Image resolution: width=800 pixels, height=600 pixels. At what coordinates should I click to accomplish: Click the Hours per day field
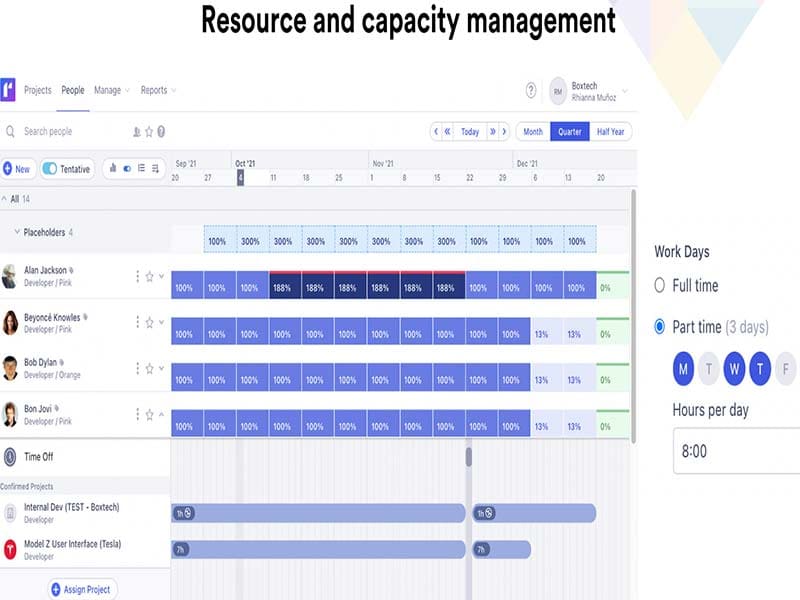click(x=736, y=451)
